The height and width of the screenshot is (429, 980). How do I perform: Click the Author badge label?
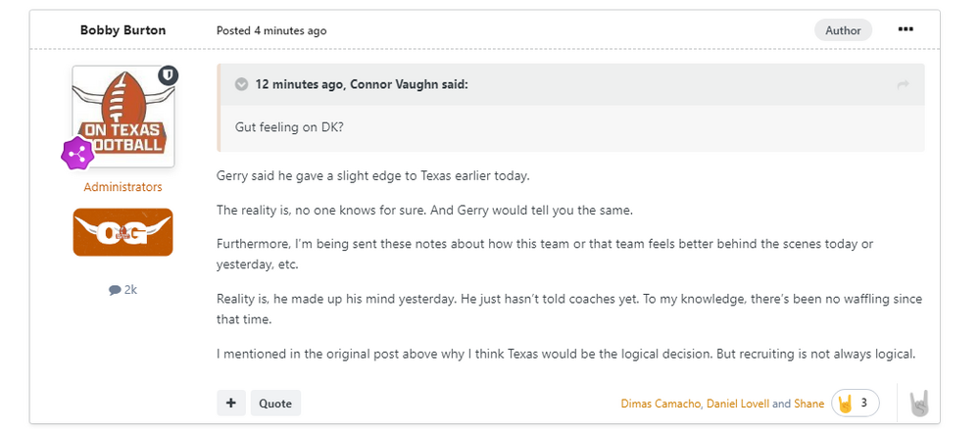pos(843,30)
